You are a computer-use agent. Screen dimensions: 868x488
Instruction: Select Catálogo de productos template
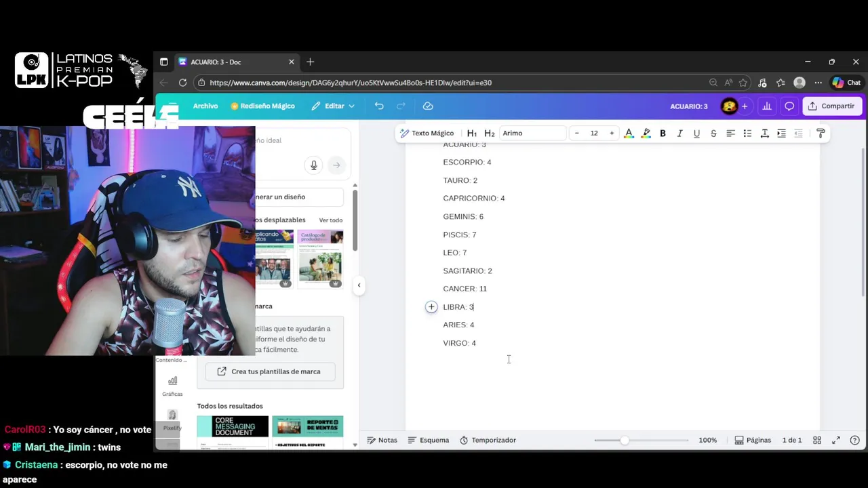point(320,259)
